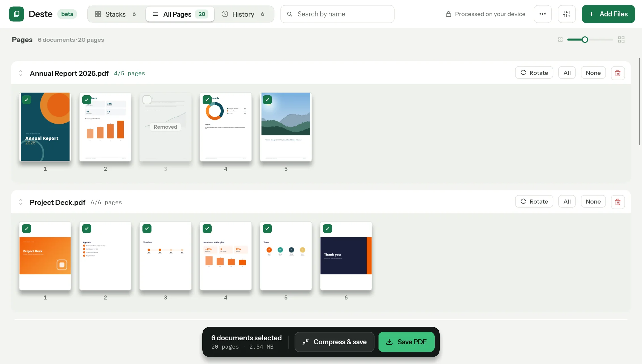Open Project Deck page 4 thumbnail
This screenshot has width=642, height=364.
(x=226, y=256)
